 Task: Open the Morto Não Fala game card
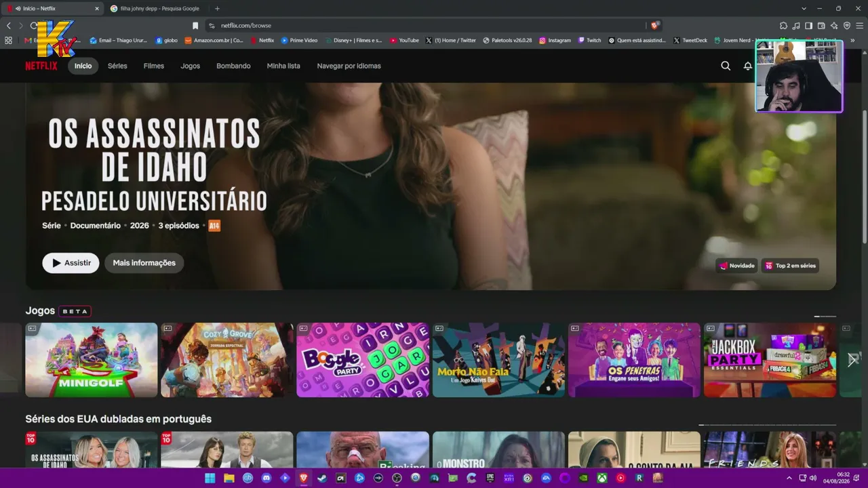[x=498, y=360]
